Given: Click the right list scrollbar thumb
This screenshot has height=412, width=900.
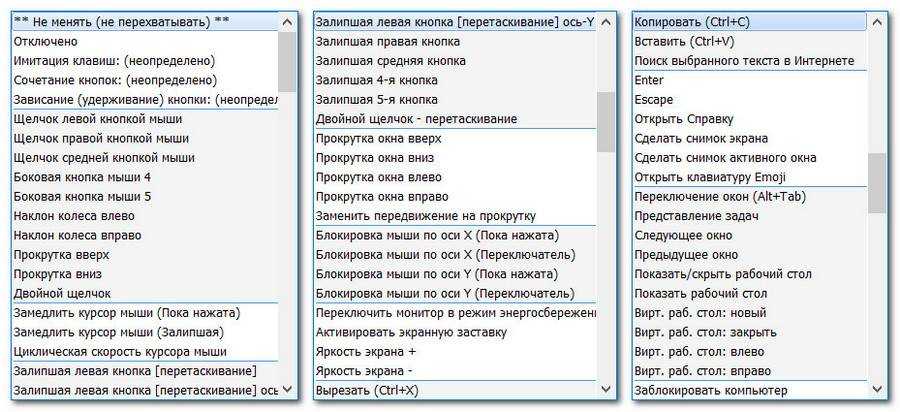Looking at the screenshot, I should (877, 183).
